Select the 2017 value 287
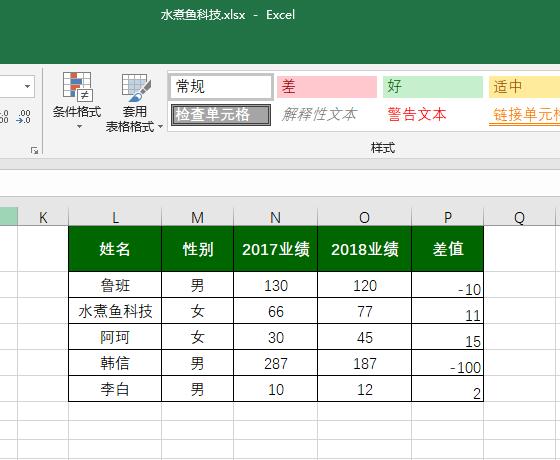Image resolution: width=560 pixels, height=460 pixels. 275,363
